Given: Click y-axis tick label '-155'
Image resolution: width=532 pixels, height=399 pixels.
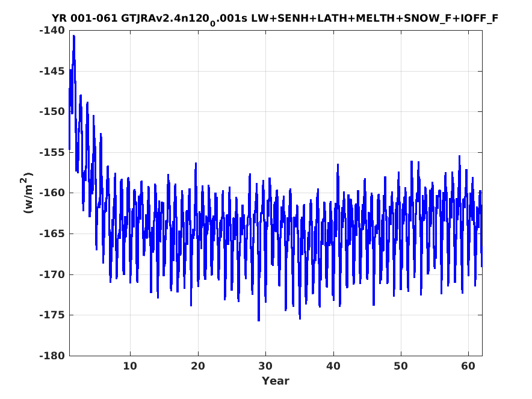Looking at the screenshot, I should coord(52,152).
